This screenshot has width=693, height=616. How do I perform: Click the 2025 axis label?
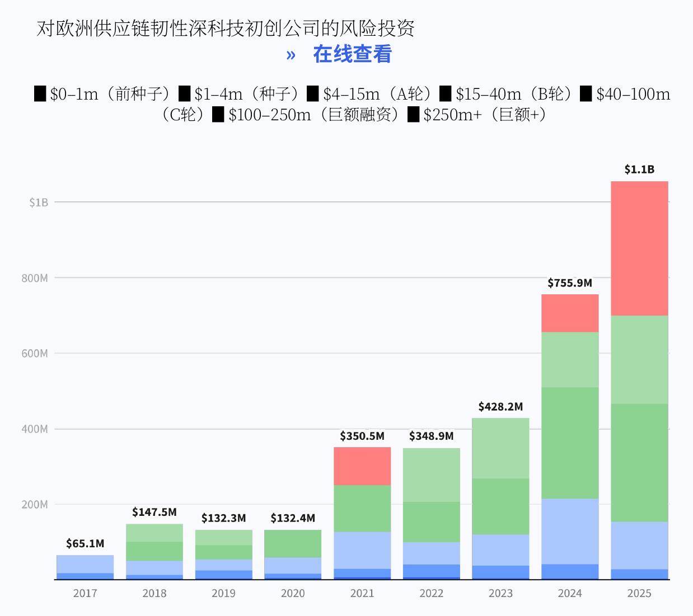639,593
